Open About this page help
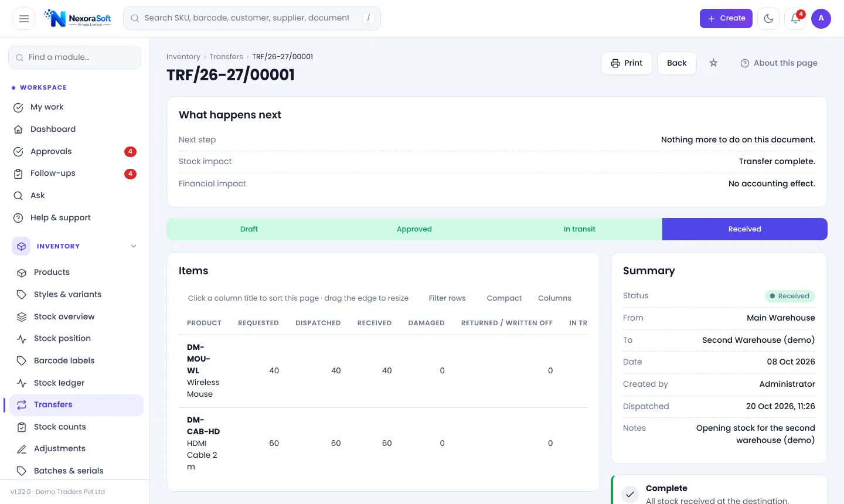 778,63
